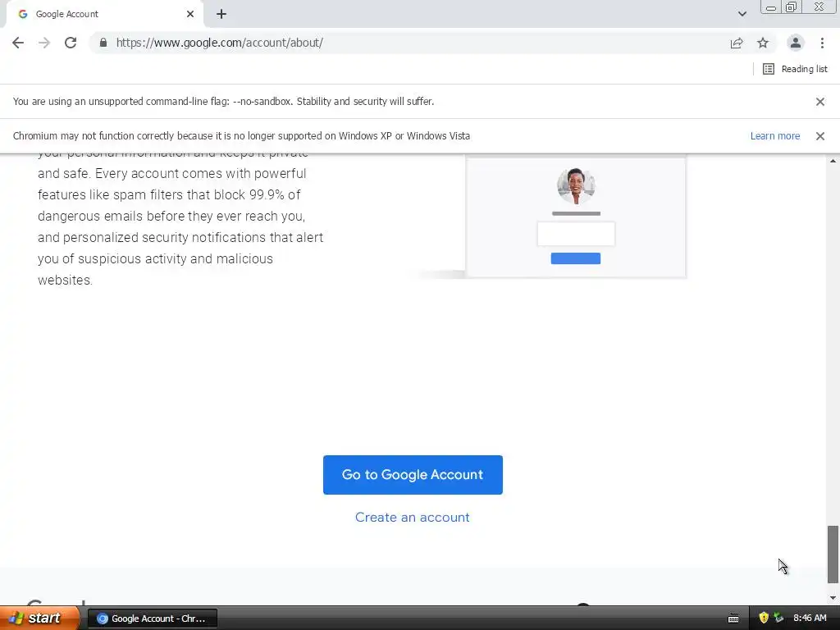This screenshot has height=630, width=840.
Task: Dismiss the no-sandbox warning bar
Action: (x=820, y=102)
